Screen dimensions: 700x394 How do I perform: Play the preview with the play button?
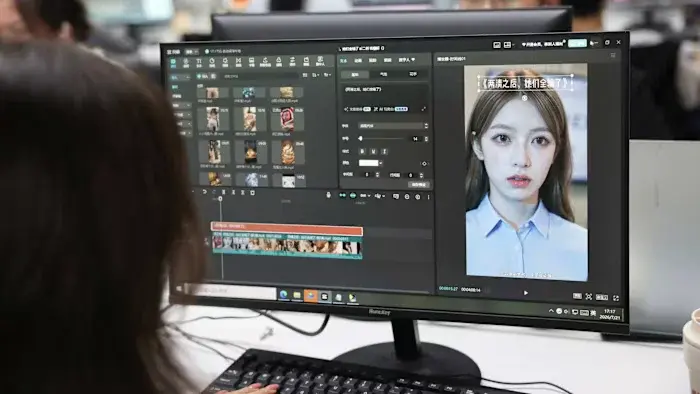click(x=525, y=293)
